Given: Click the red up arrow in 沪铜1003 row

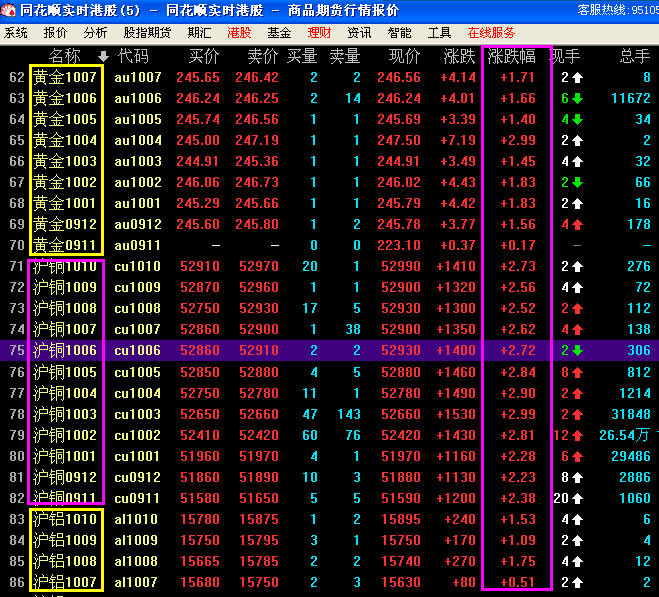Looking at the screenshot, I should coord(578,414).
